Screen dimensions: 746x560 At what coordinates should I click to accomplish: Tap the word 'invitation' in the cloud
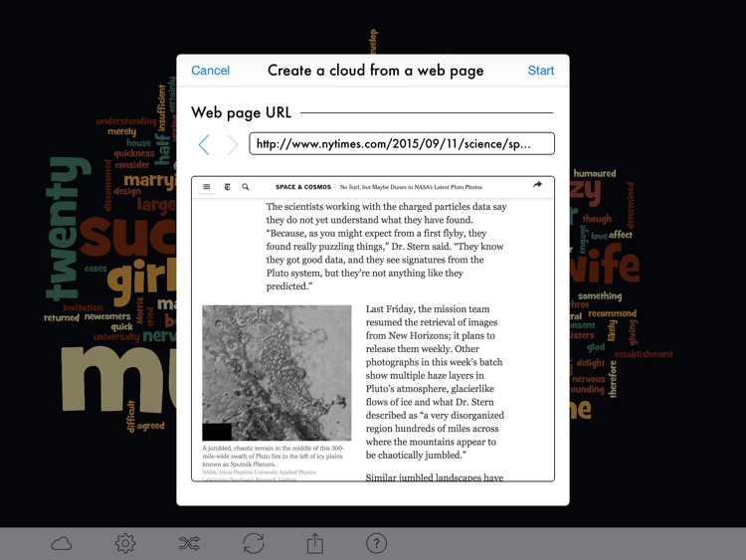[83, 307]
